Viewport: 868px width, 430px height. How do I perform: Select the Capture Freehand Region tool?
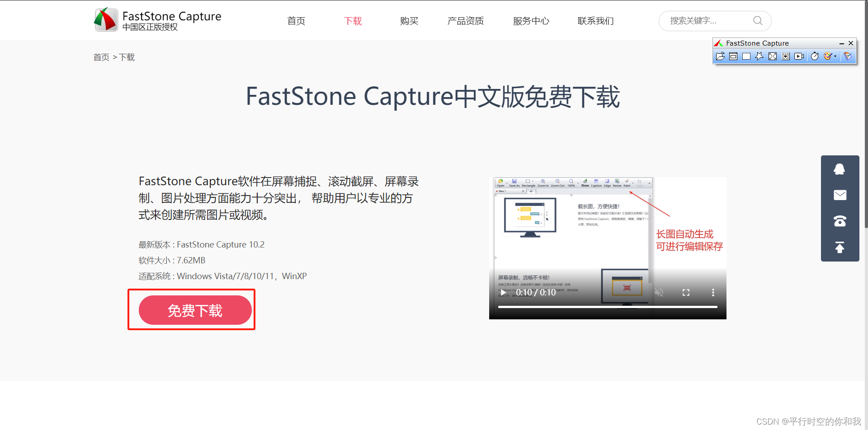(x=759, y=56)
